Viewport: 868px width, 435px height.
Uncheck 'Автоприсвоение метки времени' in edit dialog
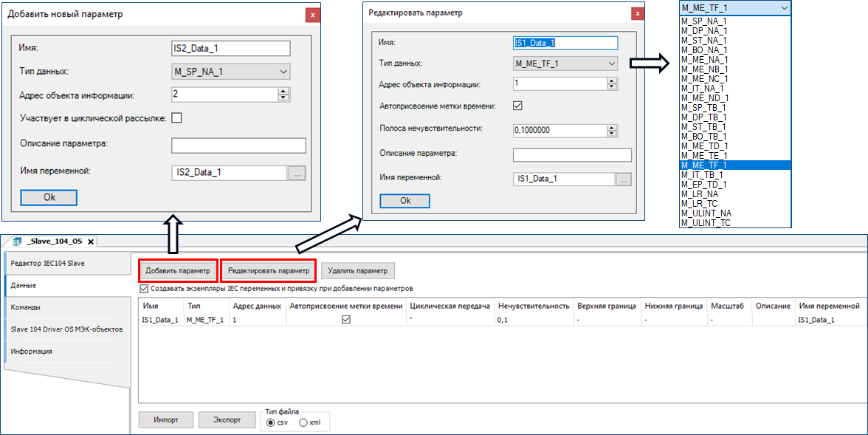click(x=517, y=106)
